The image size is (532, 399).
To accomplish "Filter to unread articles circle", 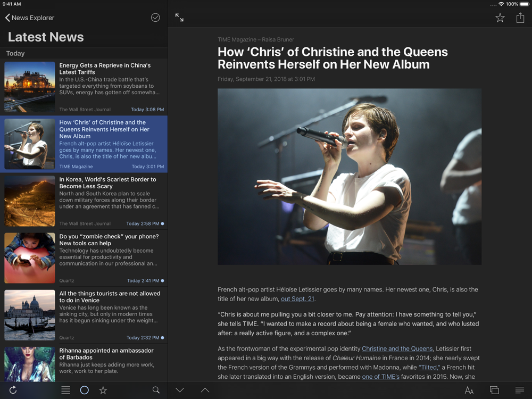I will (x=85, y=390).
